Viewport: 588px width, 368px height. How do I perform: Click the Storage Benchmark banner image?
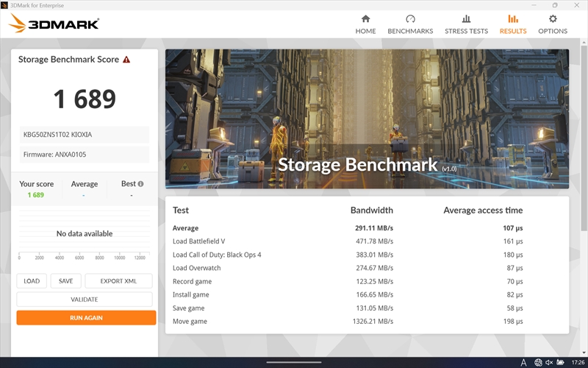pos(367,118)
